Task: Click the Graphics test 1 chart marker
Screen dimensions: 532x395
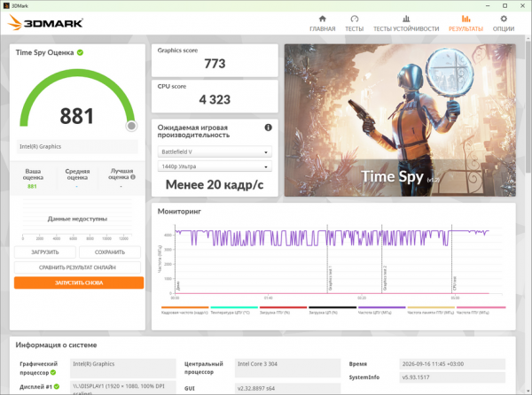Action: coord(330,278)
